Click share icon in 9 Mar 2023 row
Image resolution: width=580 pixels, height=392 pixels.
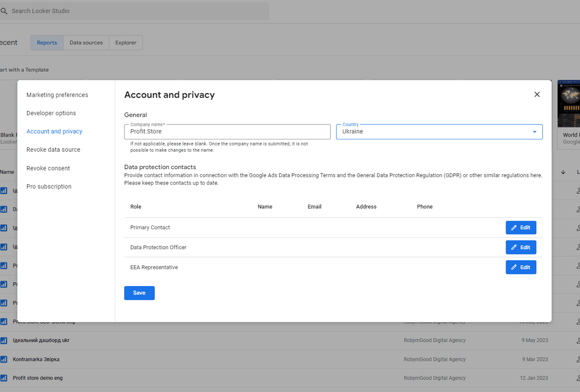click(x=578, y=359)
